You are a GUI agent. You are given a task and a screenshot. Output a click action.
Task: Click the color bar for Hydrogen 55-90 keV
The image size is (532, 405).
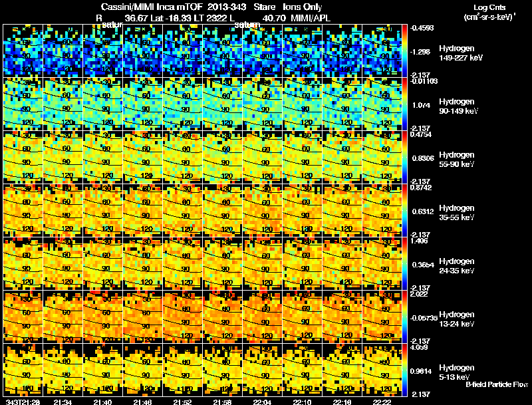404,158
